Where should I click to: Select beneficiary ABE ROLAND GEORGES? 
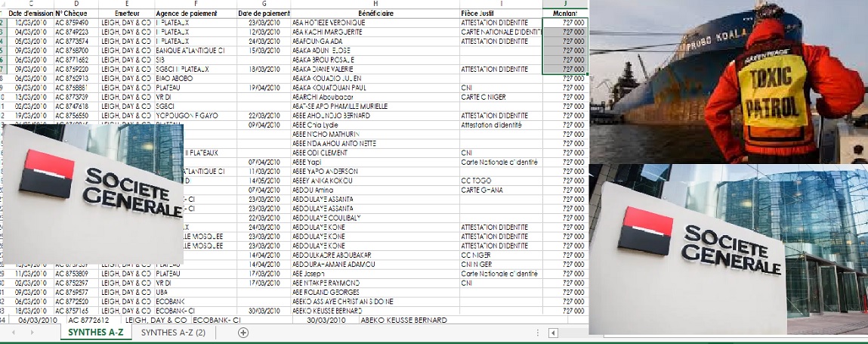pos(375,293)
